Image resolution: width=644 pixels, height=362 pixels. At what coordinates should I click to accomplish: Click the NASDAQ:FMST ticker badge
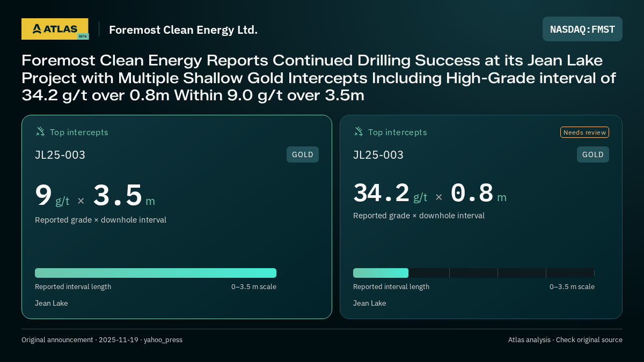click(582, 29)
